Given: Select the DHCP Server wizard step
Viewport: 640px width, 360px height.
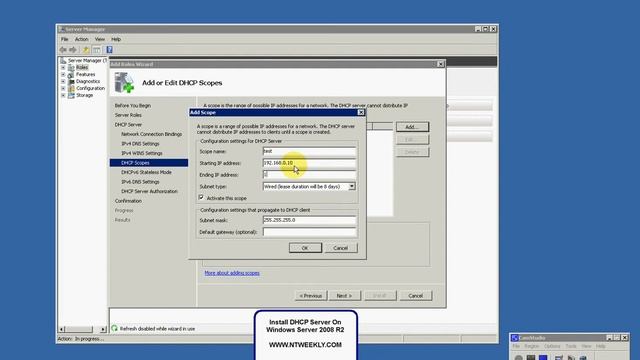Looking at the screenshot, I should pos(128,124).
